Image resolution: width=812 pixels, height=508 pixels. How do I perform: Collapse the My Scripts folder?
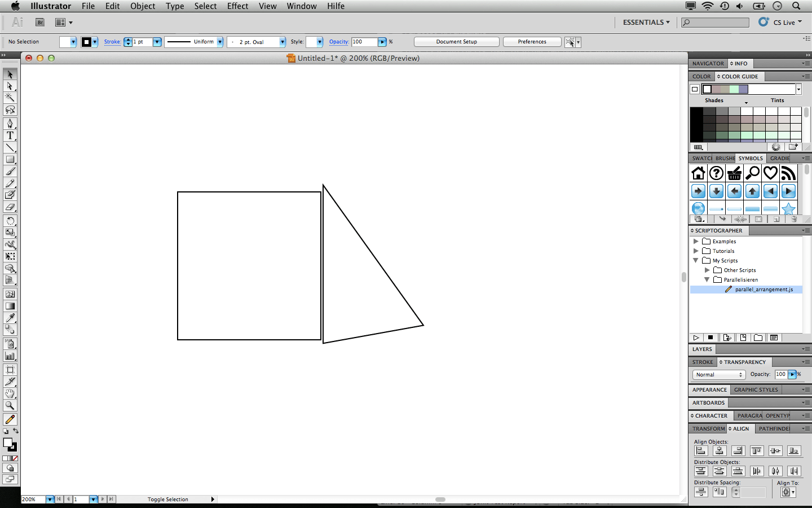(695, 260)
